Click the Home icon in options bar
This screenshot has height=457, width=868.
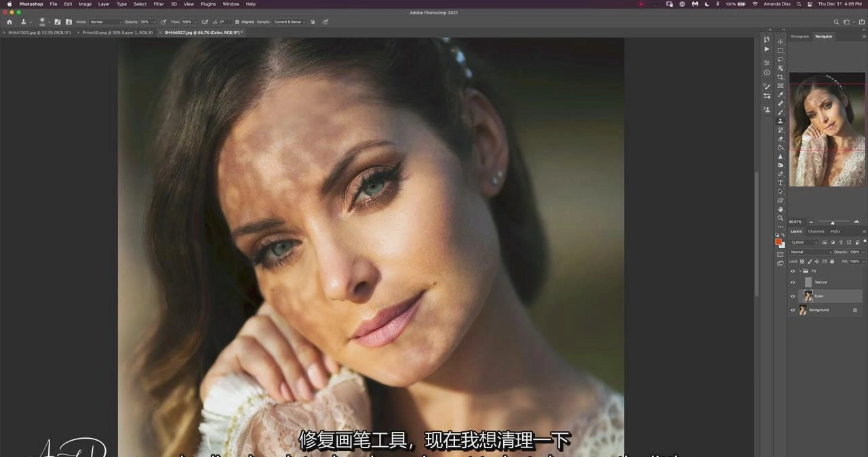tap(9, 22)
